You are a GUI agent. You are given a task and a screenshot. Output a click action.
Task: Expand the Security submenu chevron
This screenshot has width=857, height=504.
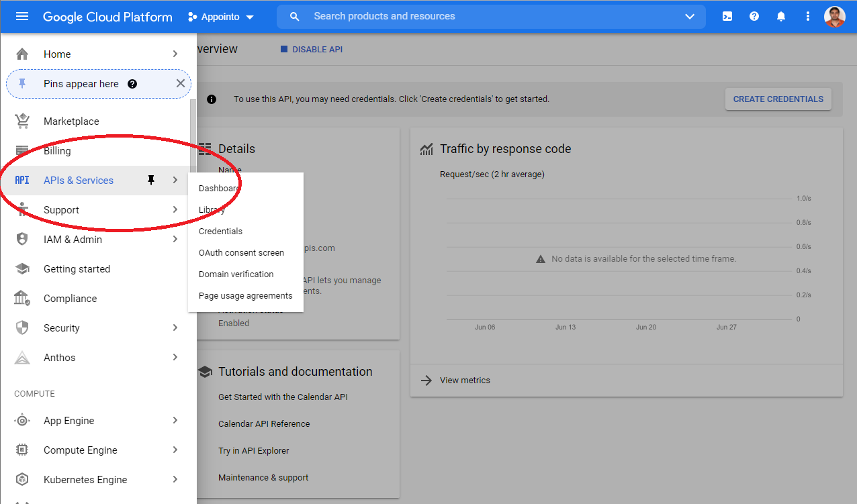[x=175, y=327]
